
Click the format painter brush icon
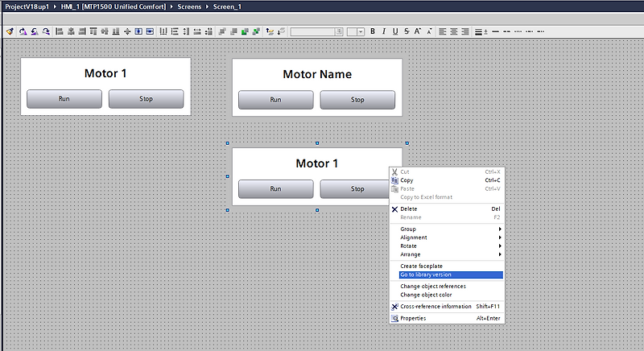point(10,31)
